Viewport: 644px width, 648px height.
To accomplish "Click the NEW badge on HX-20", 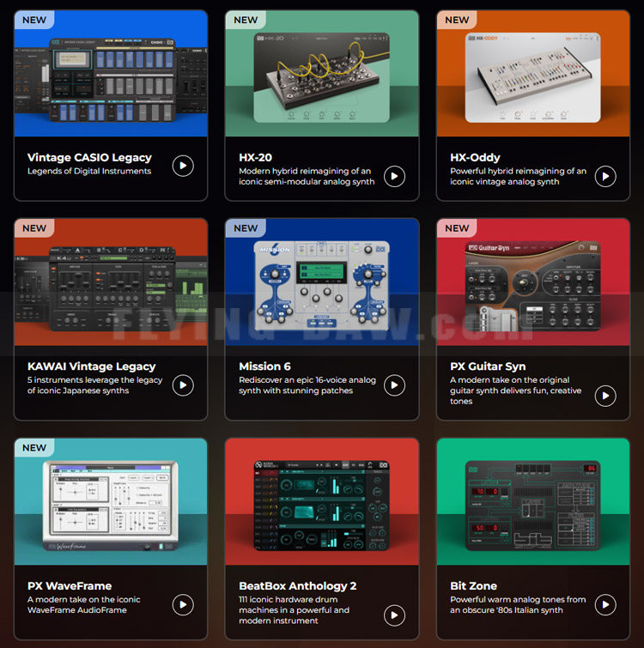I will coord(246,20).
